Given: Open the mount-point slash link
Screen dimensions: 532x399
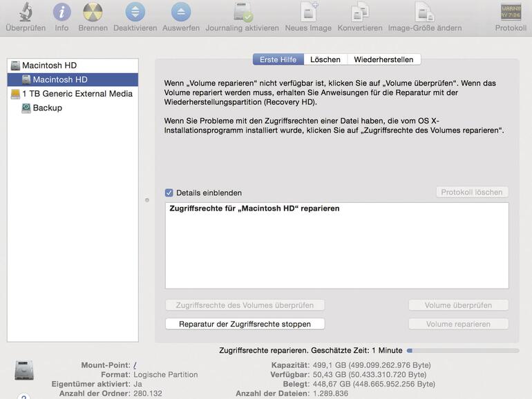Looking at the screenshot, I should (x=135, y=365).
